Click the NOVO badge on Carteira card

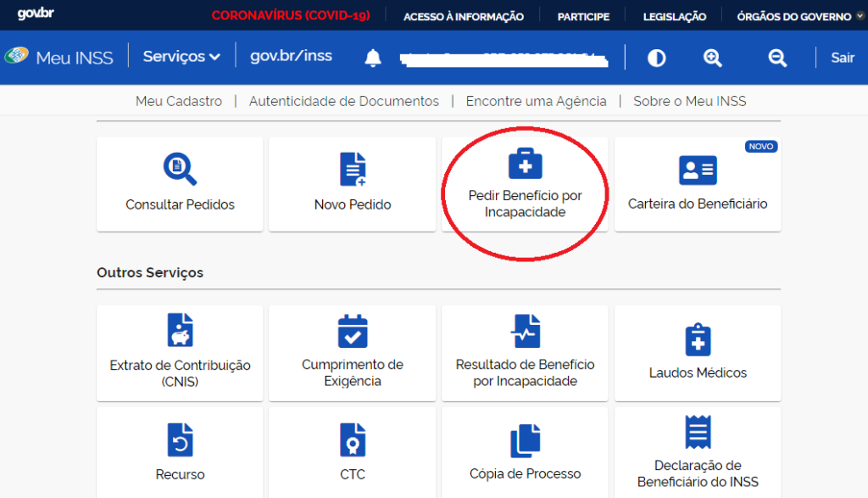click(x=760, y=146)
